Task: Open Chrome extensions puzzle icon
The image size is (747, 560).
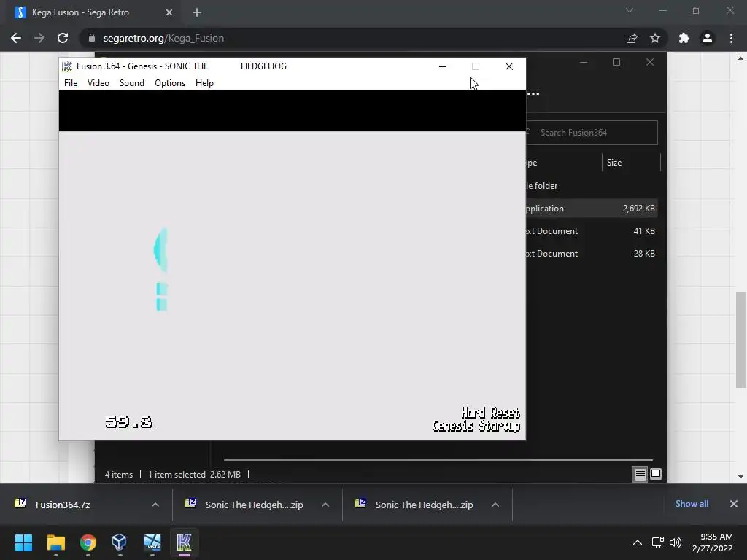Action: (x=684, y=38)
